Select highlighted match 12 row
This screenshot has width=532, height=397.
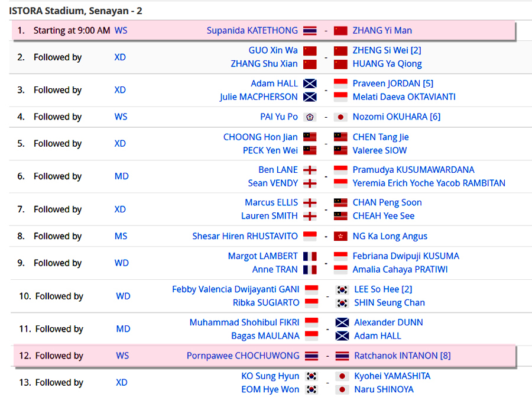click(264, 356)
